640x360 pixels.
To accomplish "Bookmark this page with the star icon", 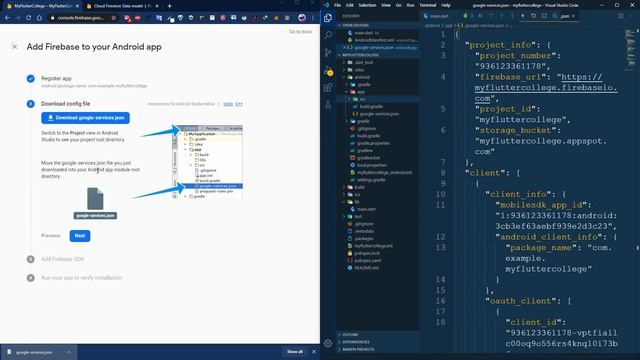I will [x=113, y=18].
